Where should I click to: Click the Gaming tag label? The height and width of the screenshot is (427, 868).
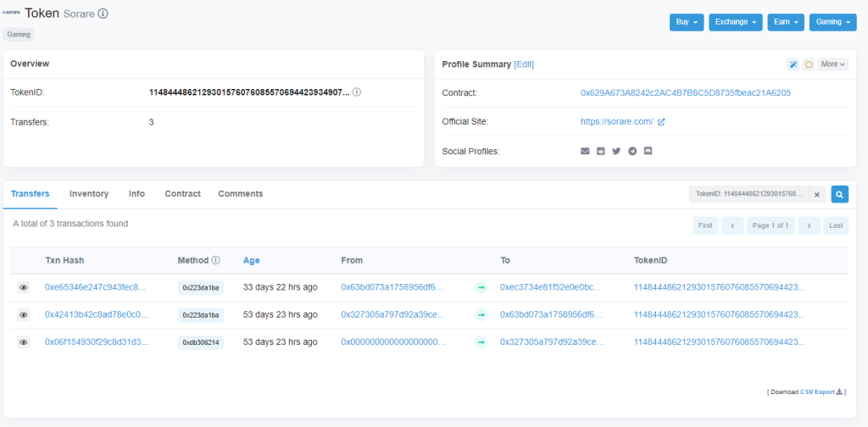[x=19, y=34]
